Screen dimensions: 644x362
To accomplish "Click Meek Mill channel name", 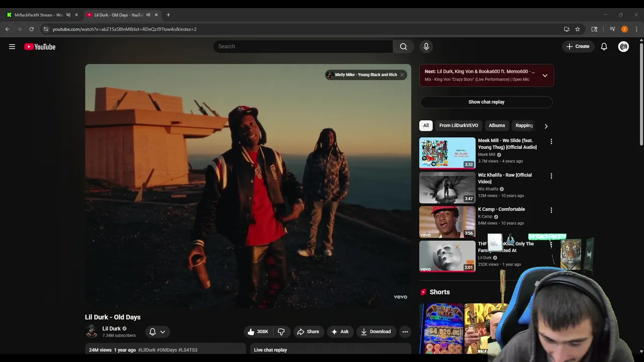I will (x=487, y=155).
